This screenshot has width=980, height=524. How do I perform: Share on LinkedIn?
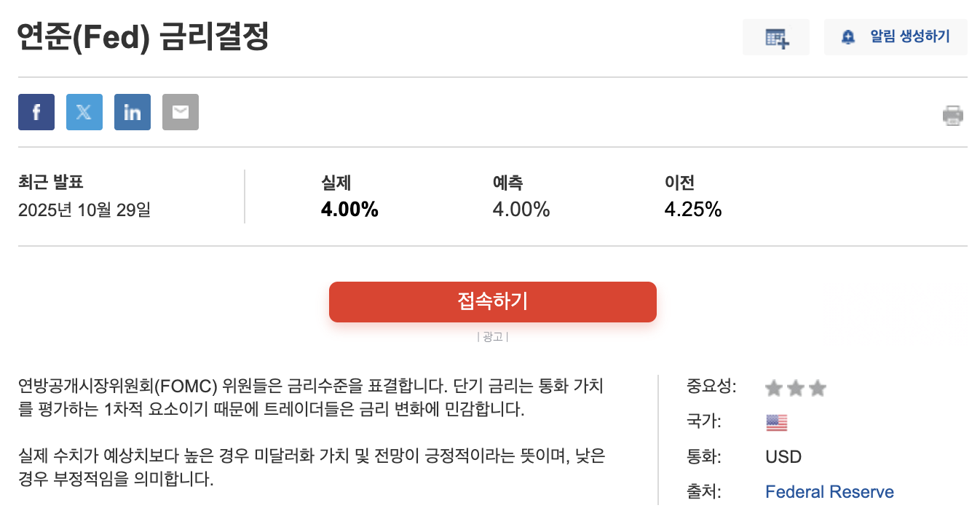(x=133, y=112)
